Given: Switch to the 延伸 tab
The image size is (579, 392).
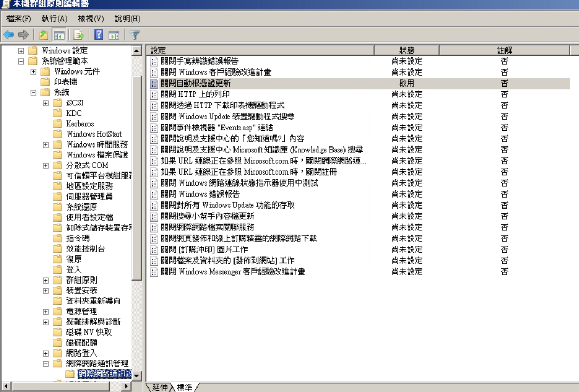Looking at the screenshot, I should point(159,387).
